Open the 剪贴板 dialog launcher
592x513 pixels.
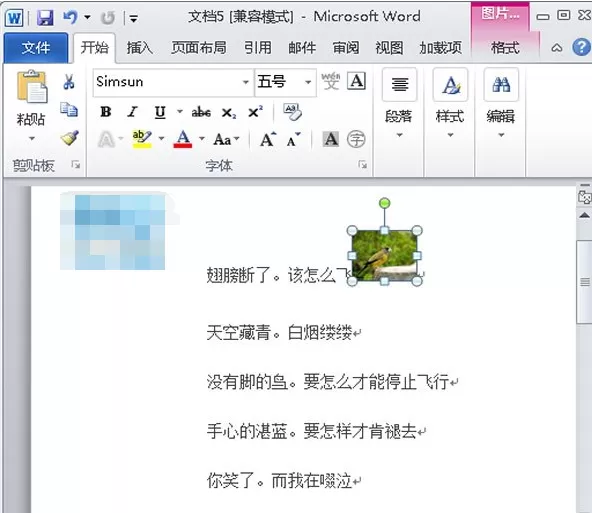click(x=76, y=164)
